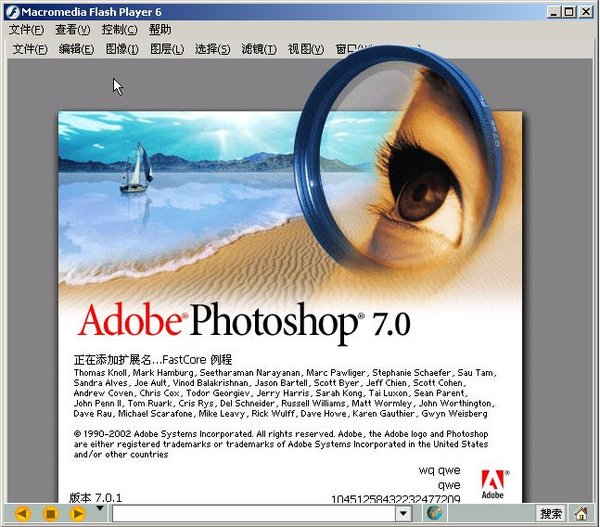Open the 图层(L) menu
This screenshot has height=527, width=600.
167,49
